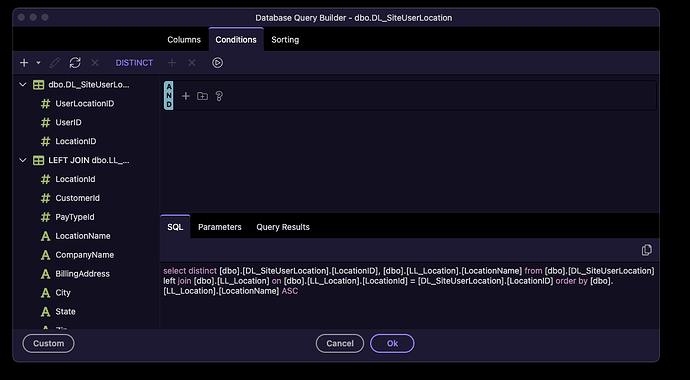Collapse the dbo.DL_SiteUserLo... table node
Screen dimensions: 690x380
pyautogui.click(x=23, y=85)
